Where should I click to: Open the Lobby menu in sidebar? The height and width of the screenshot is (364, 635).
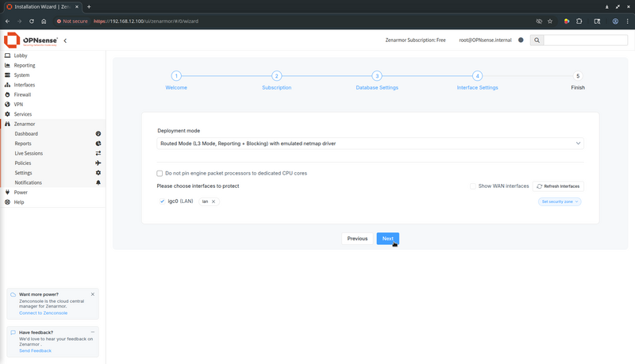(21, 56)
